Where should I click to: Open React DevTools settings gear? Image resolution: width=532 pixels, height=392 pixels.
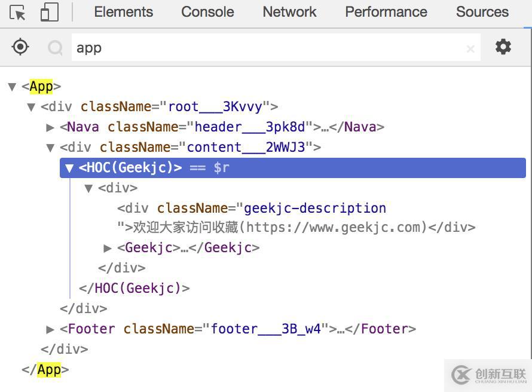click(x=503, y=47)
